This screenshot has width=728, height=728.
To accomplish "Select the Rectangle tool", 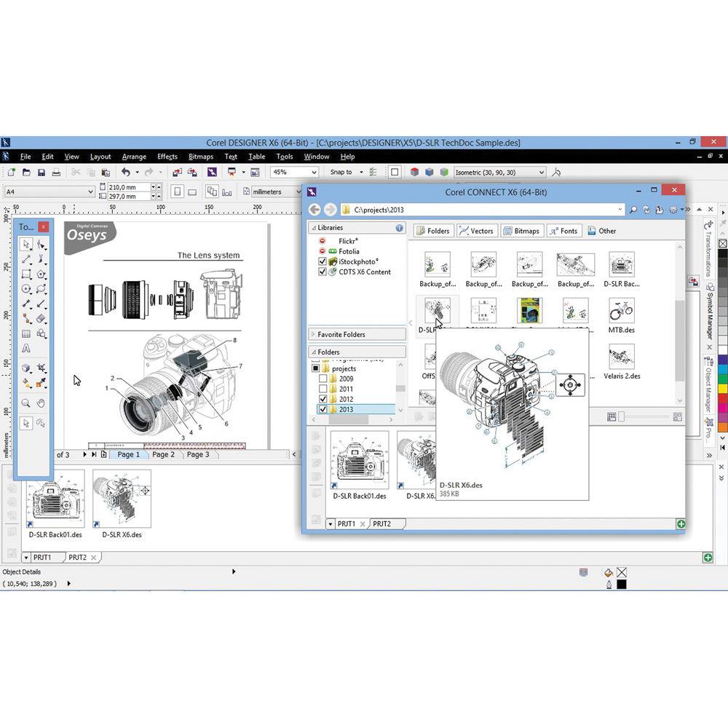I will (x=25, y=274).
